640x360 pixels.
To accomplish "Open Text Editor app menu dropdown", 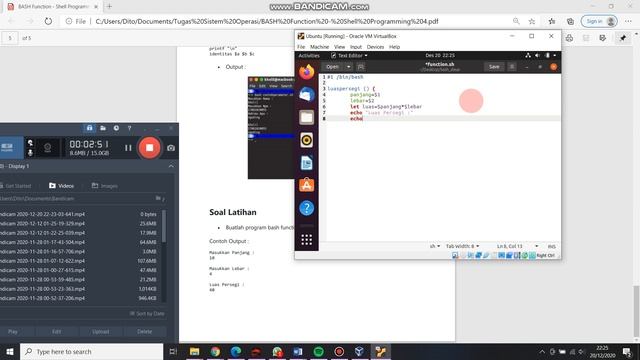I will click(349, 56).
